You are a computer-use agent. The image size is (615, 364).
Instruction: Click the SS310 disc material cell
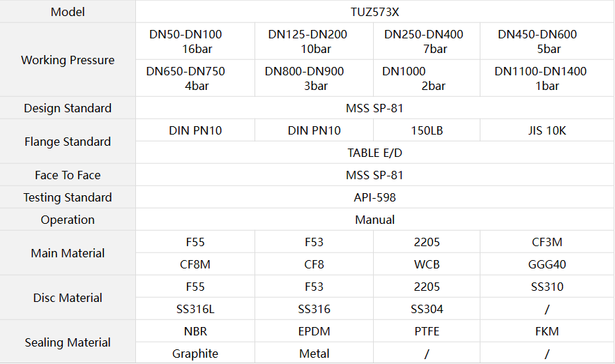(x=547, y=287)
